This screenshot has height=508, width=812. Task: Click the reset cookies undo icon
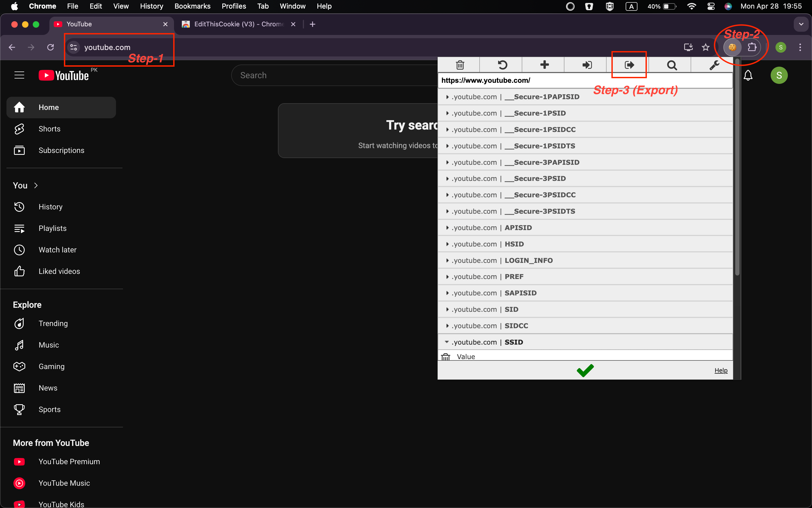pos(502,65)
